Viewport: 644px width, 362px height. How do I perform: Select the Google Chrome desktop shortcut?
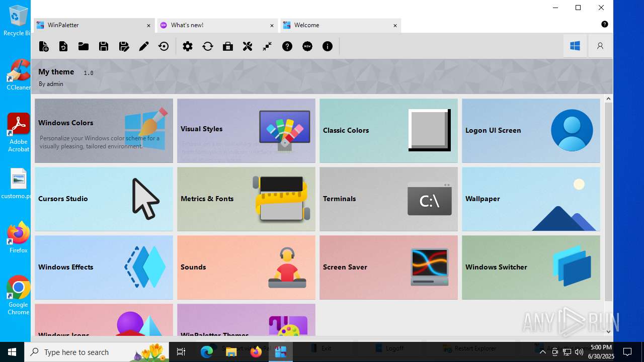point(18,296)
